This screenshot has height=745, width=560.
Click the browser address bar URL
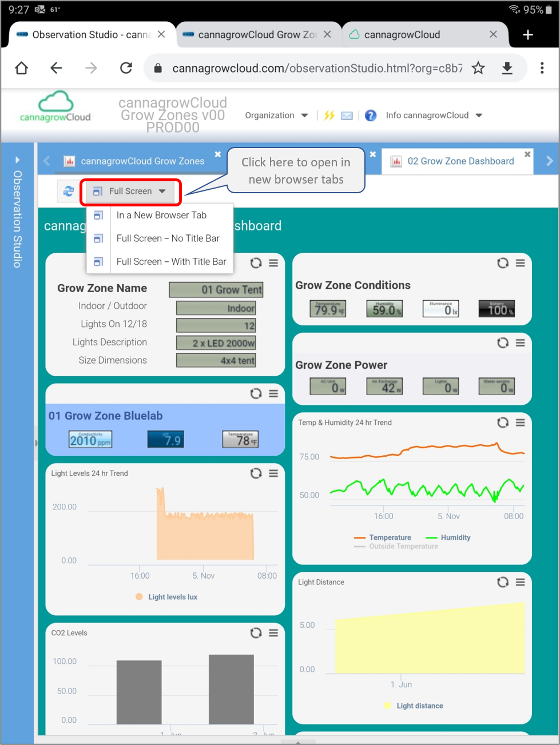(317, 69)
